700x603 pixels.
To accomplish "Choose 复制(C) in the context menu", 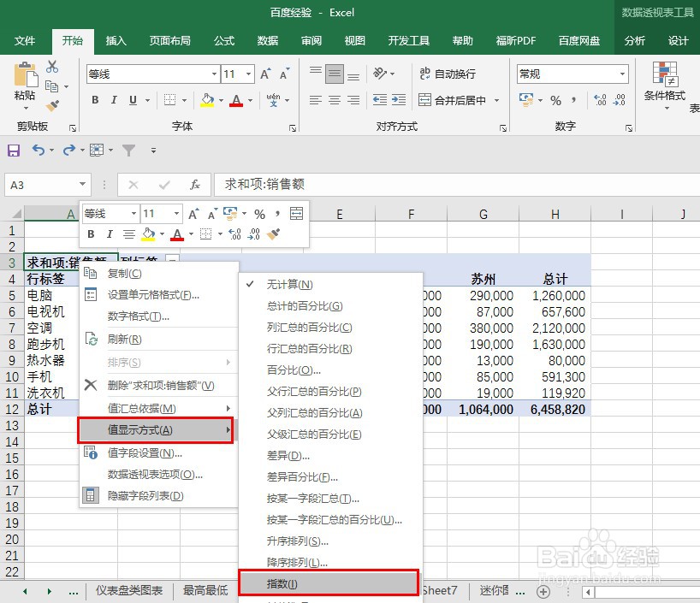I will 158,274.
